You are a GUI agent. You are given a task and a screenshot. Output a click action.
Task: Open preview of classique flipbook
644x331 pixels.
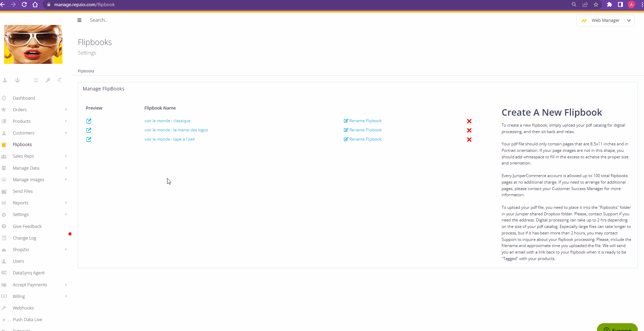(x=89, y=121)
